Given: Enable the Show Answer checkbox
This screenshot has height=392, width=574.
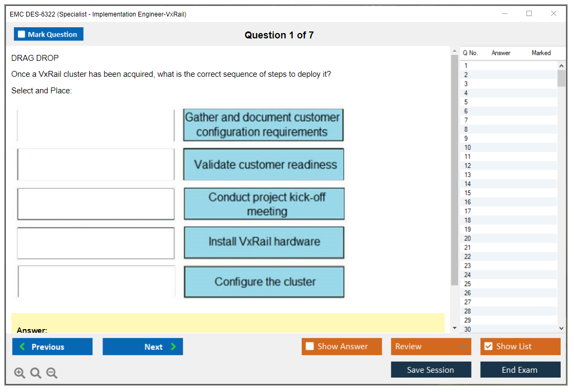Looking at the screenshot, I should pyautogui.click(x=310, y=347).
